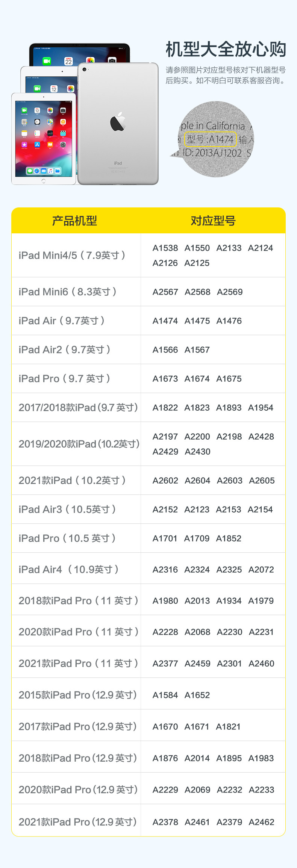The height and width of the screenshot is (868, 297).
Task: Open Settings app on the front iPad
Action: coord(63,145)
